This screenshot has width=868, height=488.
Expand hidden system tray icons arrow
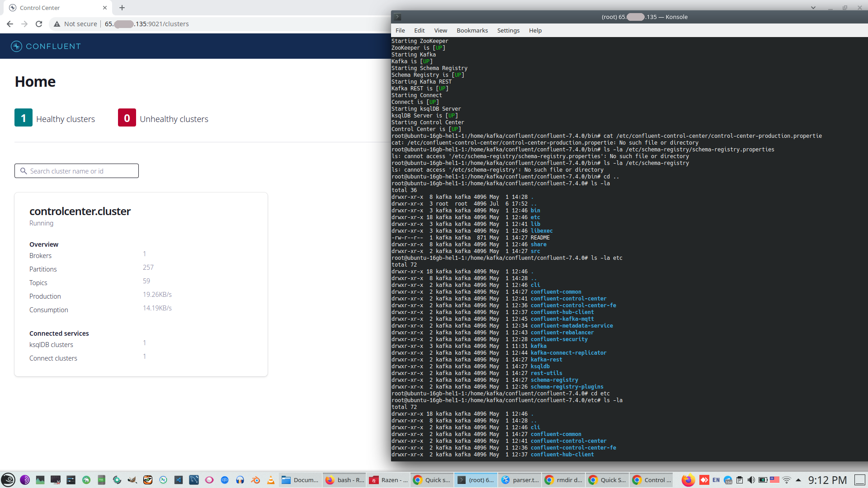(798, 480)
